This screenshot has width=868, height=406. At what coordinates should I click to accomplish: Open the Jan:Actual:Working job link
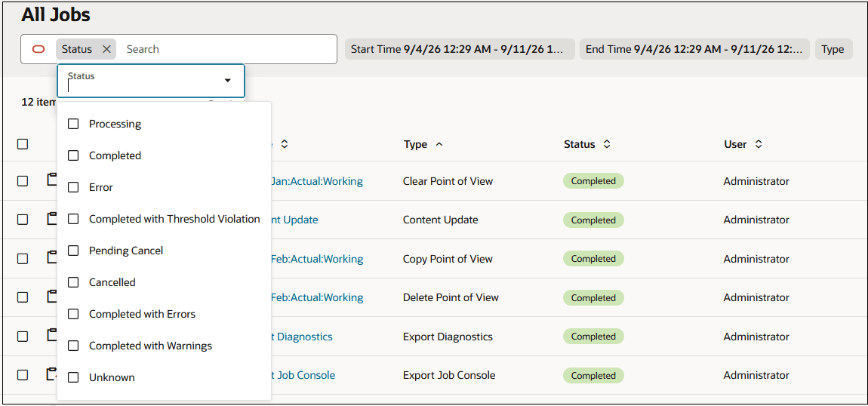click(317, 181)
